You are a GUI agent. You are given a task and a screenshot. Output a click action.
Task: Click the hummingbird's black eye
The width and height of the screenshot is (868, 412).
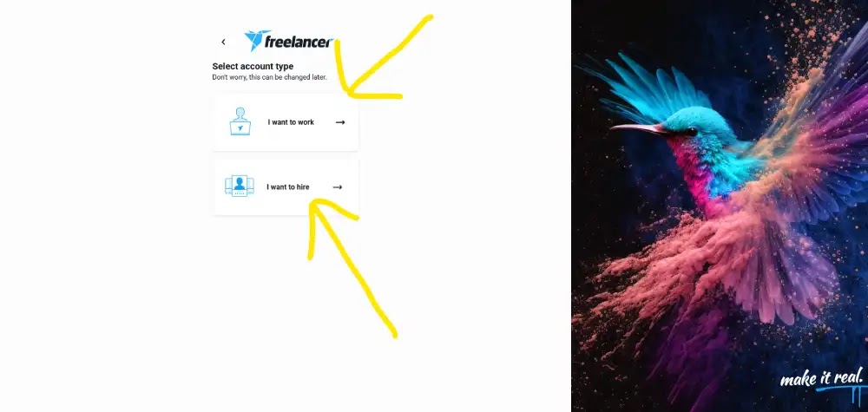(690, 131)
